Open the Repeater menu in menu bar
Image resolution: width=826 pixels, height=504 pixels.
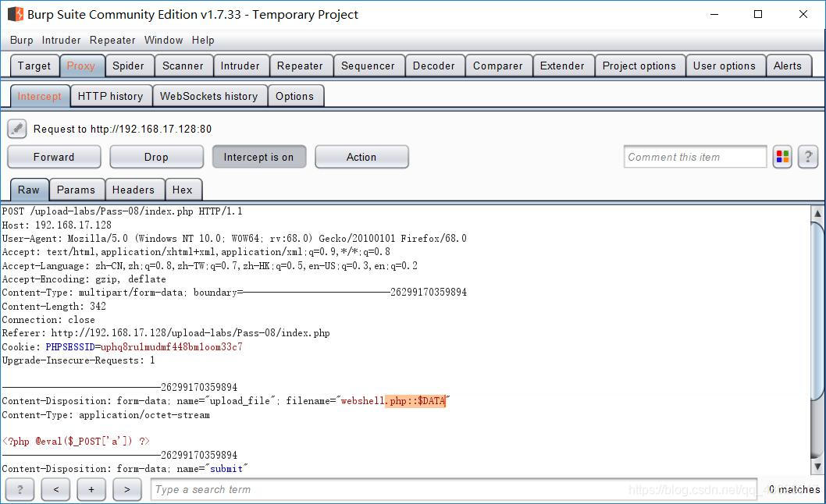pyautogui.click(x=112, y=40)
